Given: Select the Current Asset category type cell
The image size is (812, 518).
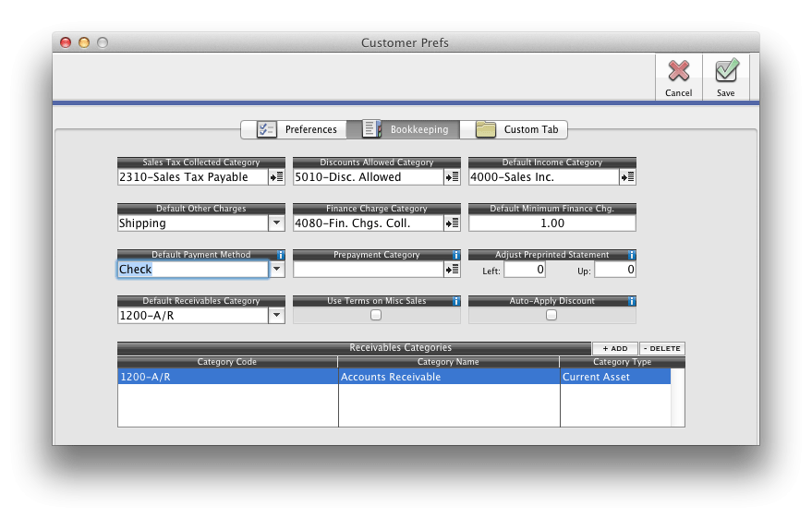Looking at the screenshot, I should coord(616,377).
